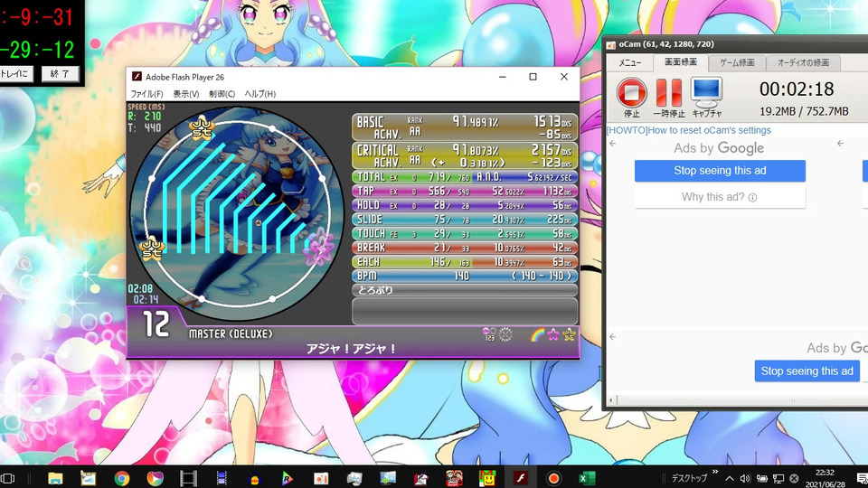Switch to the 画面録画 tab

point(680,62)
